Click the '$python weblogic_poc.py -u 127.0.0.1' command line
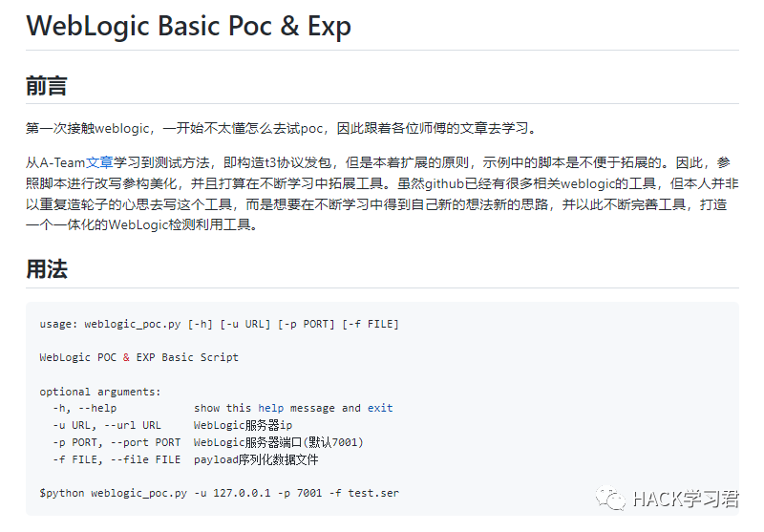 220,493
